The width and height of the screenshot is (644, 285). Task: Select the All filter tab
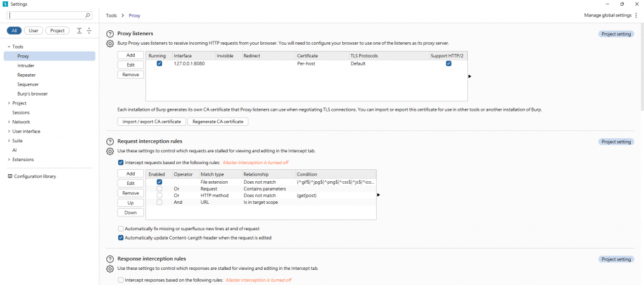(x=14, y=31)
